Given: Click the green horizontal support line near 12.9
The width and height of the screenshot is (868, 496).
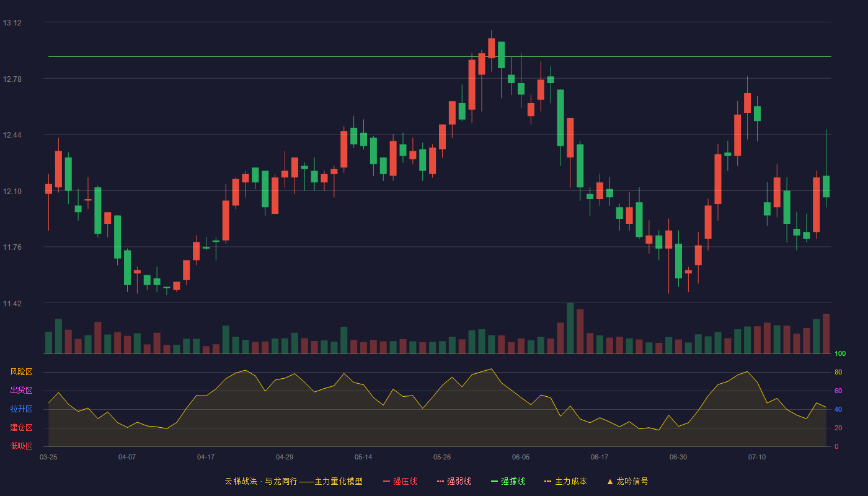Looking at the screenshot, I should (x=440, y=56).
